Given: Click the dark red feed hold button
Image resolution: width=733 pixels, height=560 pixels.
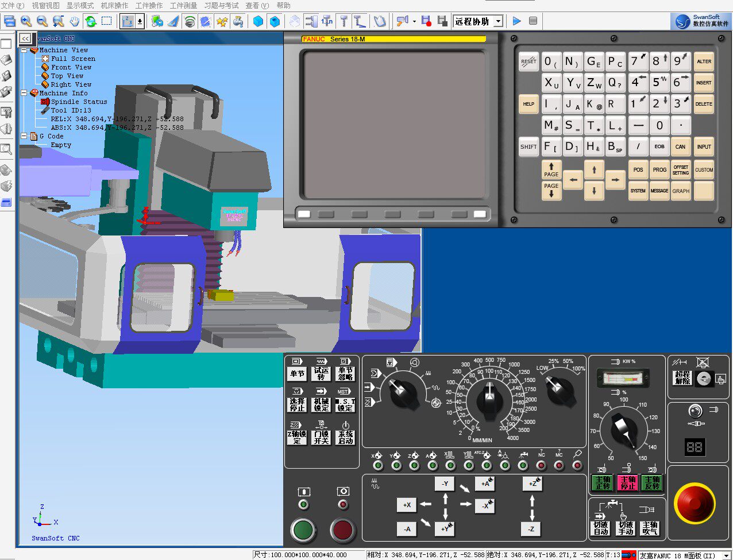Looking at the screenshot, I should (x=343, y=530).
